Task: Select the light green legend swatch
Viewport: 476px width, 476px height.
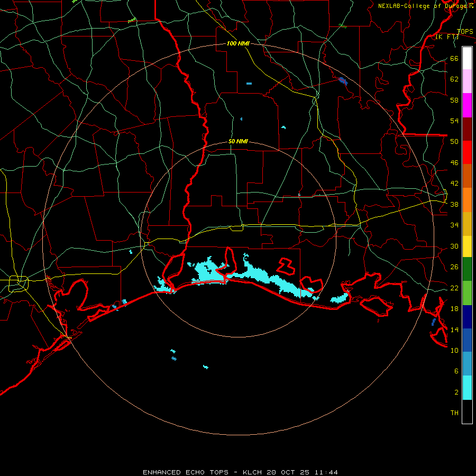Action: click(x=467, y=293)
